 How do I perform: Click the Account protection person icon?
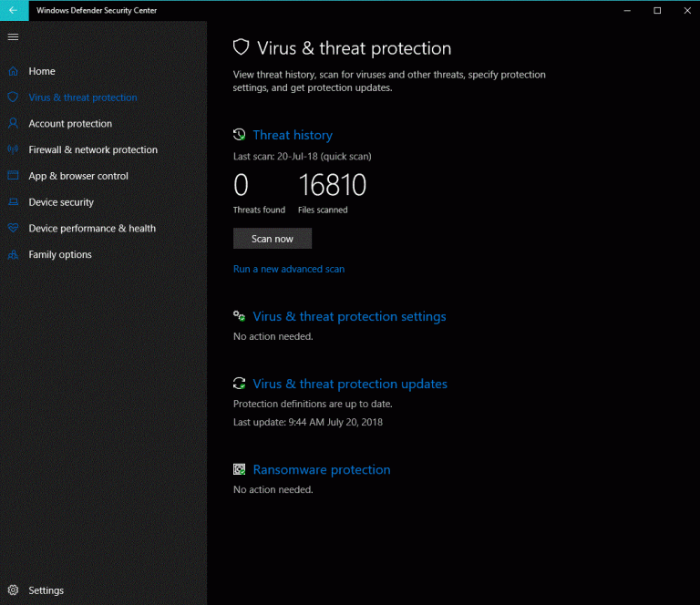click(13, 124)
